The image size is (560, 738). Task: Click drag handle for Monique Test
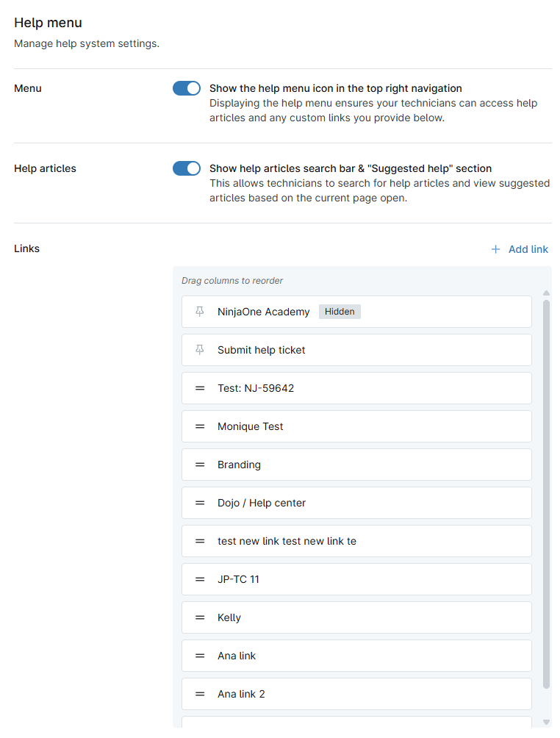click(x=199, y=426)
